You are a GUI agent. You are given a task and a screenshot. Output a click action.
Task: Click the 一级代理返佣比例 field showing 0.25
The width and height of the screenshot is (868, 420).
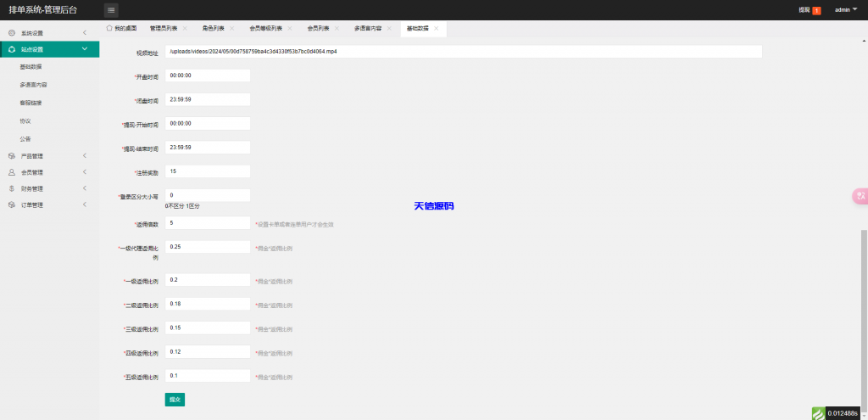pos(208,247)
